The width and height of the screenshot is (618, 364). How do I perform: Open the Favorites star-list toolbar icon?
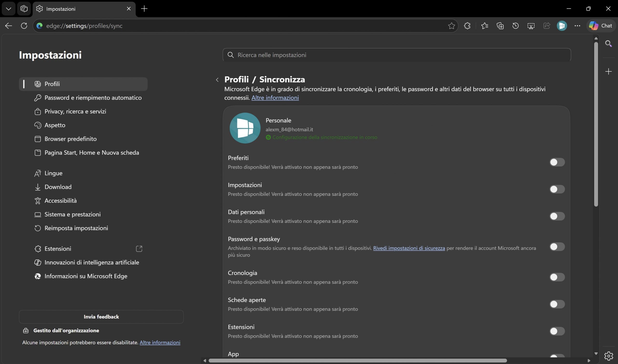tap(485, 26)
